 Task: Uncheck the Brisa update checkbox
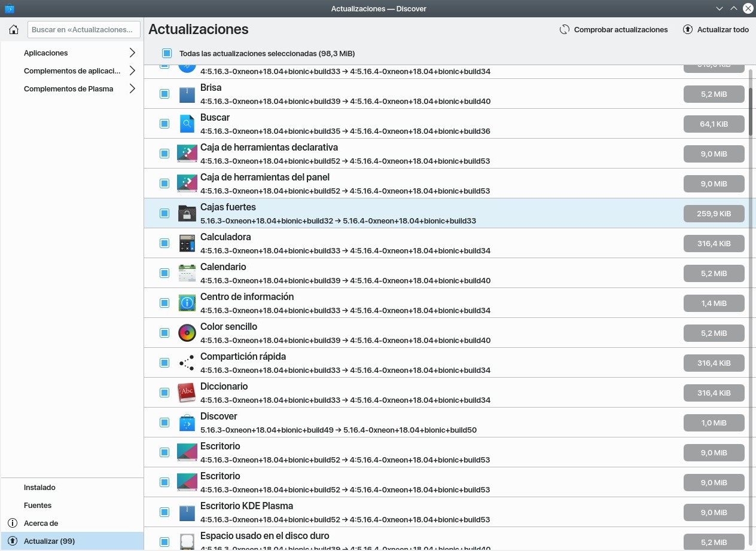164,94
